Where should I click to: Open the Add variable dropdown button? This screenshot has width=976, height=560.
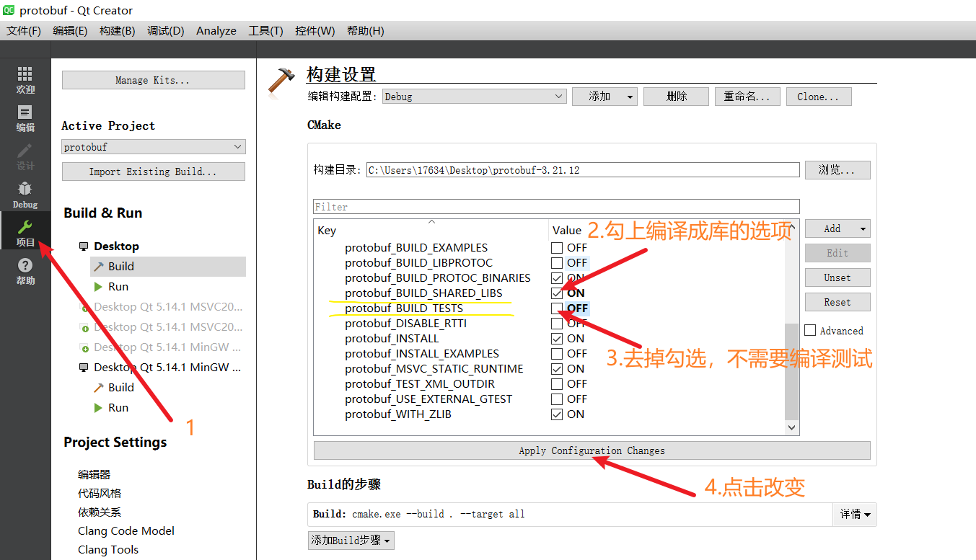(x=837, y=228)
